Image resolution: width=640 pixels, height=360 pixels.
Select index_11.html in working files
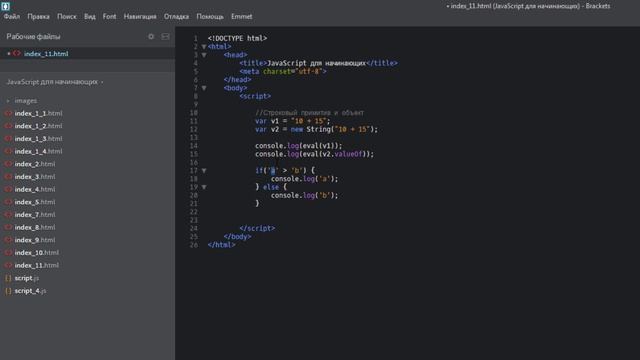click(46, 53)
